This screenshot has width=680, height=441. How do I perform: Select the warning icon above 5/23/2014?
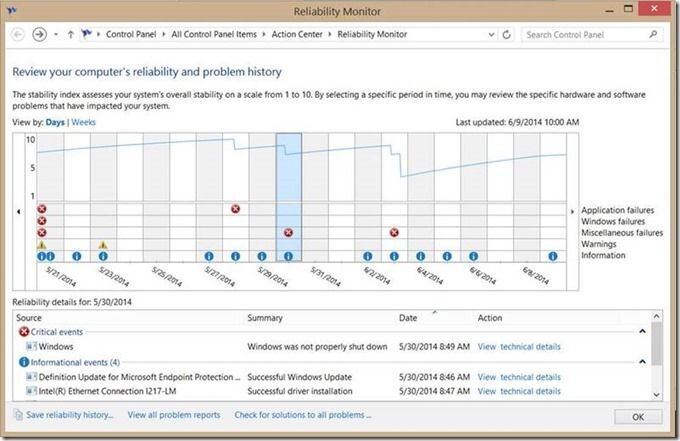103,245
